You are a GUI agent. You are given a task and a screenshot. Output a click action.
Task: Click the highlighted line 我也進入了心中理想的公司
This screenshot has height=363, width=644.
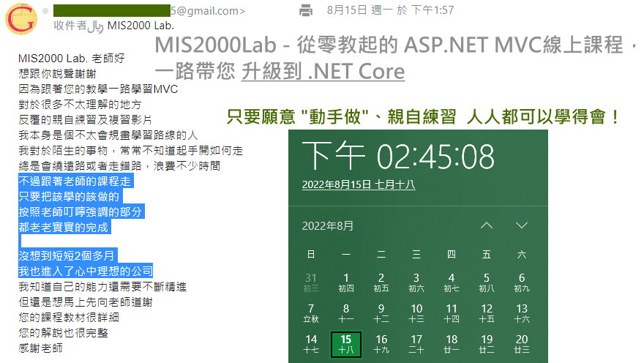tap(86, 271)
